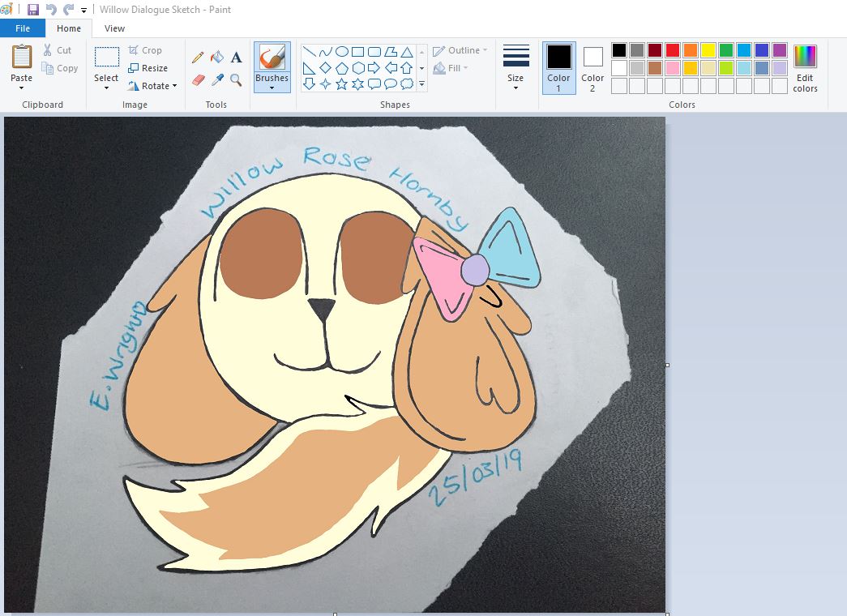Select the Magnifier tool

coord(237,80)
